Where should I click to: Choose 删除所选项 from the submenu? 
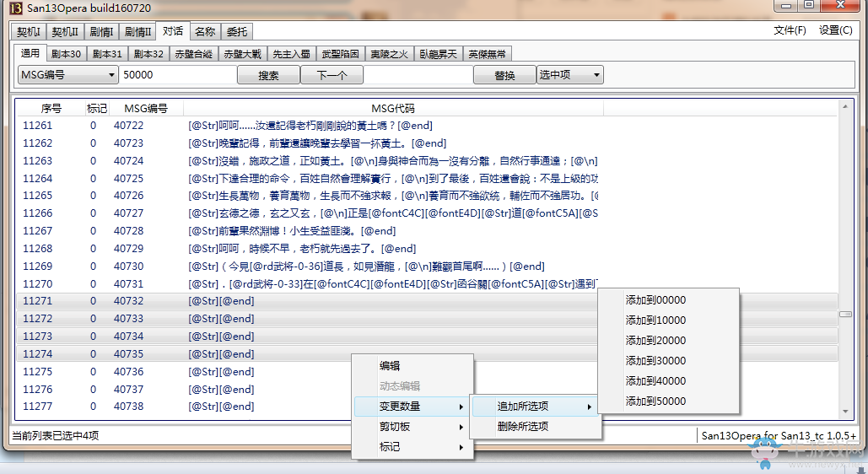pyautogui.click(x=536, y=427)
